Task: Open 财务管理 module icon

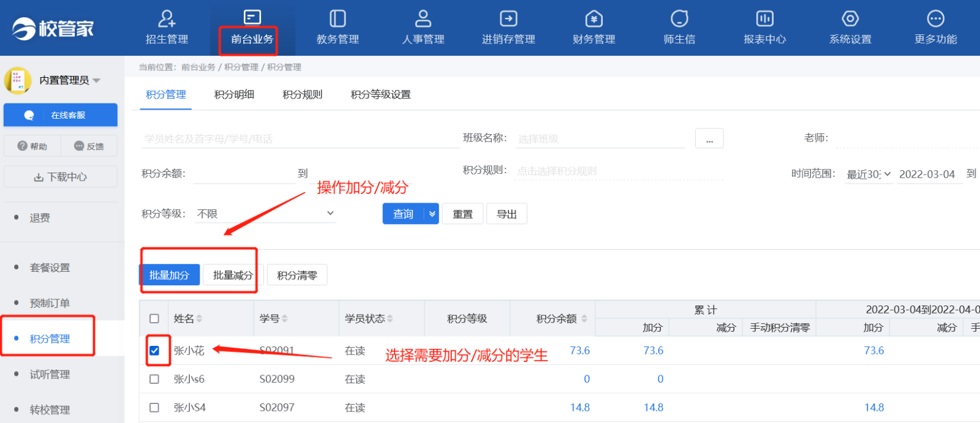Action: (594, 18)
